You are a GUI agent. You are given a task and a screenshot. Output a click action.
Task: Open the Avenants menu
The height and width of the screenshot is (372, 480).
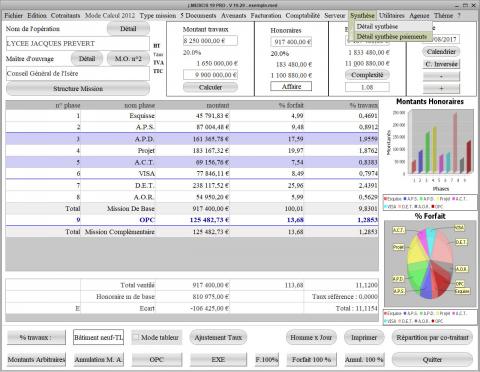(233, 16)
